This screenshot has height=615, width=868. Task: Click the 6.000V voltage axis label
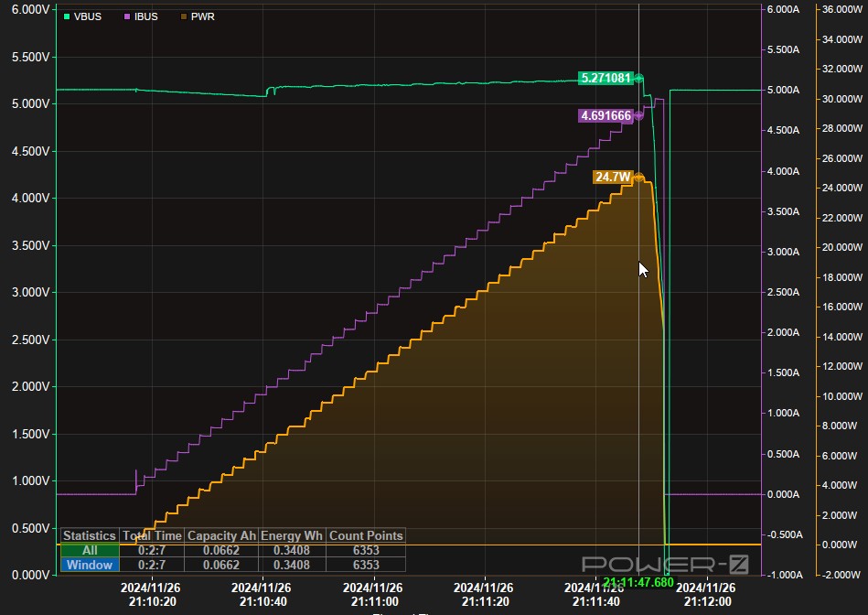(30, 9)
